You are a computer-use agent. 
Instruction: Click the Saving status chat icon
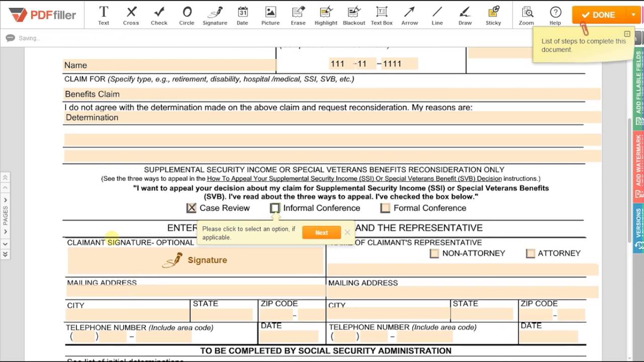point(10,38)
